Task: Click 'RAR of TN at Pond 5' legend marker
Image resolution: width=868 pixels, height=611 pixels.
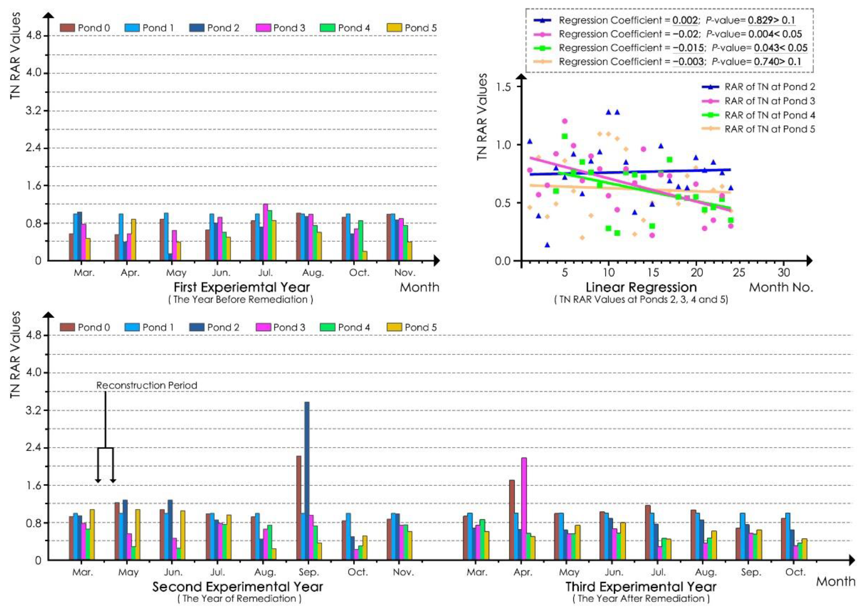Action: (710, 129)
